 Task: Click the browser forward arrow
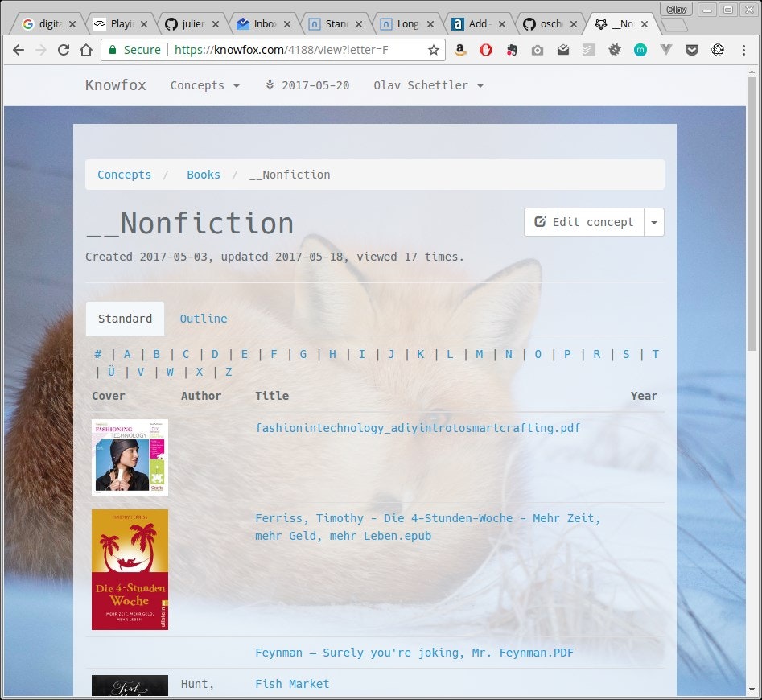pyautogui.click(x=41, y=50)
